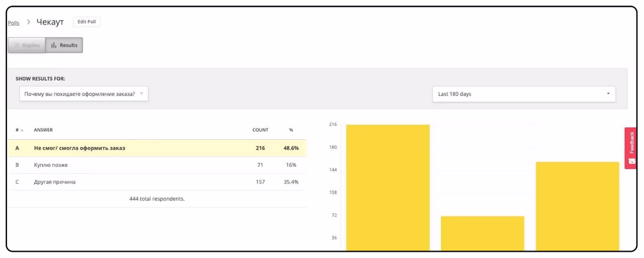Open the poll question dropdown

[x=84, y=94]
